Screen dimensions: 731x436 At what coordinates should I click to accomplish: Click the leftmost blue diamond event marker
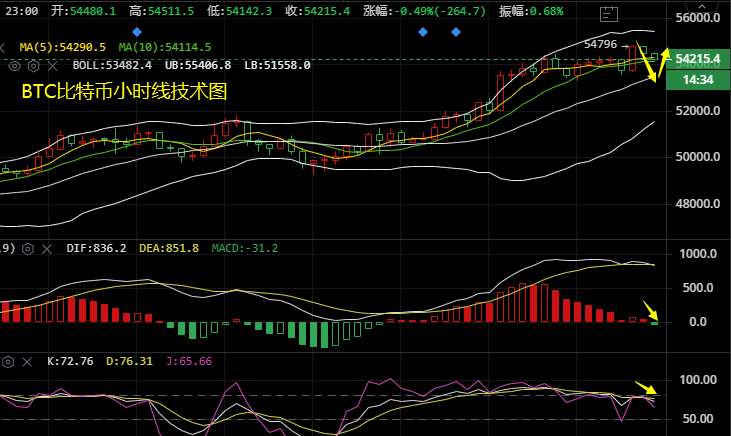coord(137,32)
